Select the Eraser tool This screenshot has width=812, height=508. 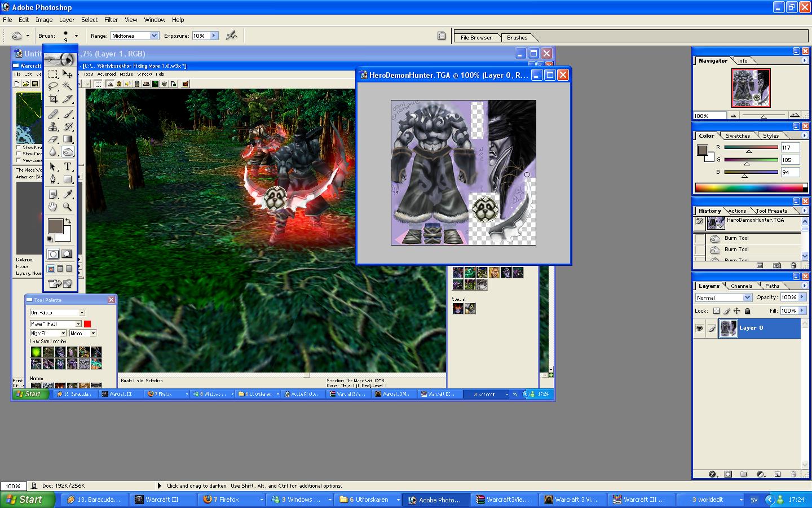[53, 139]
